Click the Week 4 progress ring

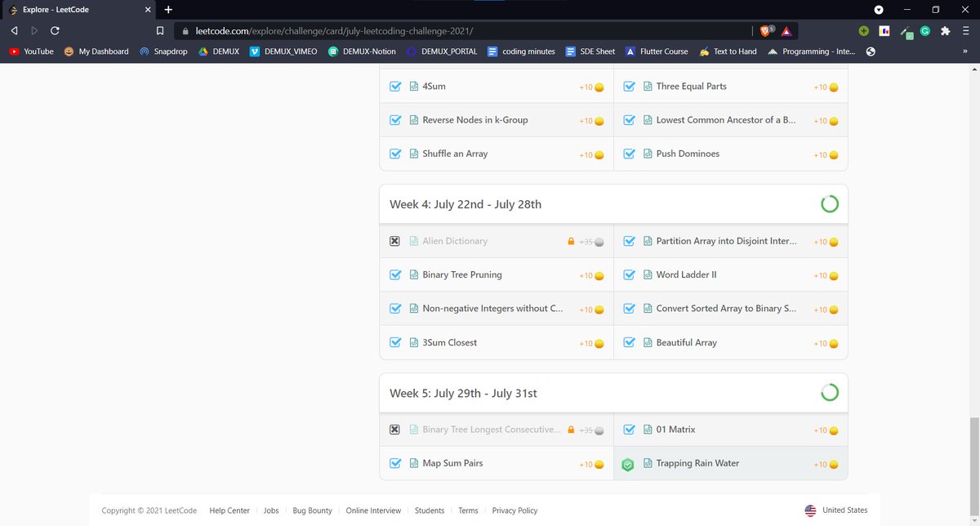829,204
